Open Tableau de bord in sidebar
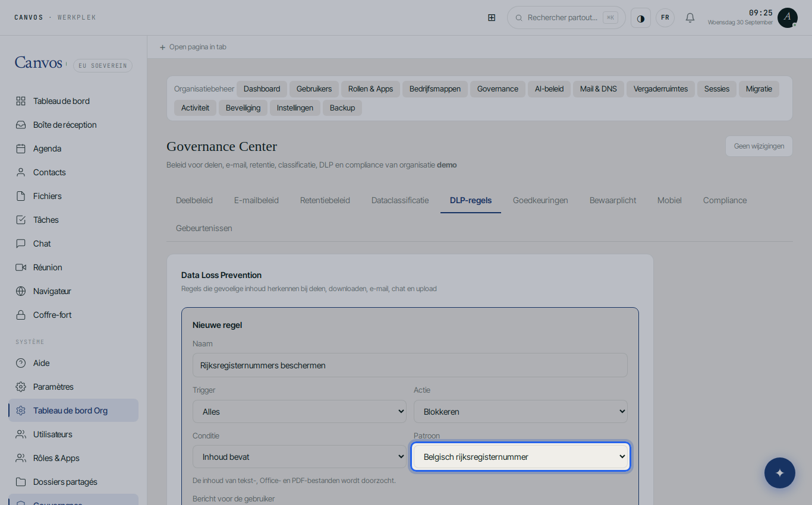Viewport: 812px width, 505px height. click(x=74, y=101)
